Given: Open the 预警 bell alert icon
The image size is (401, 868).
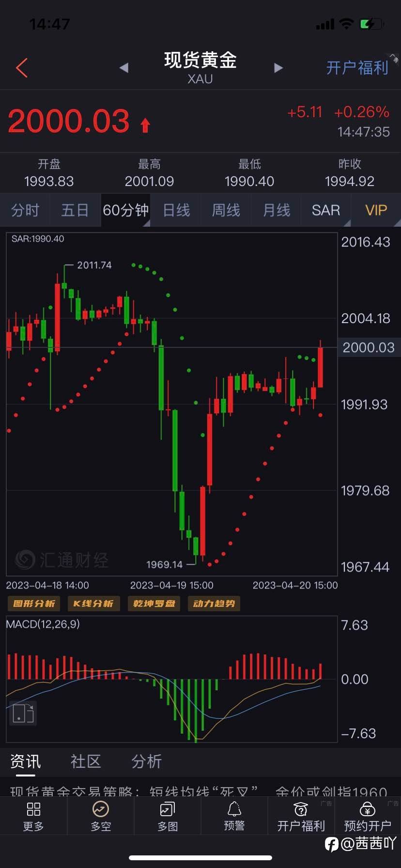Looking at the screenshot, I should coord(234,808).
